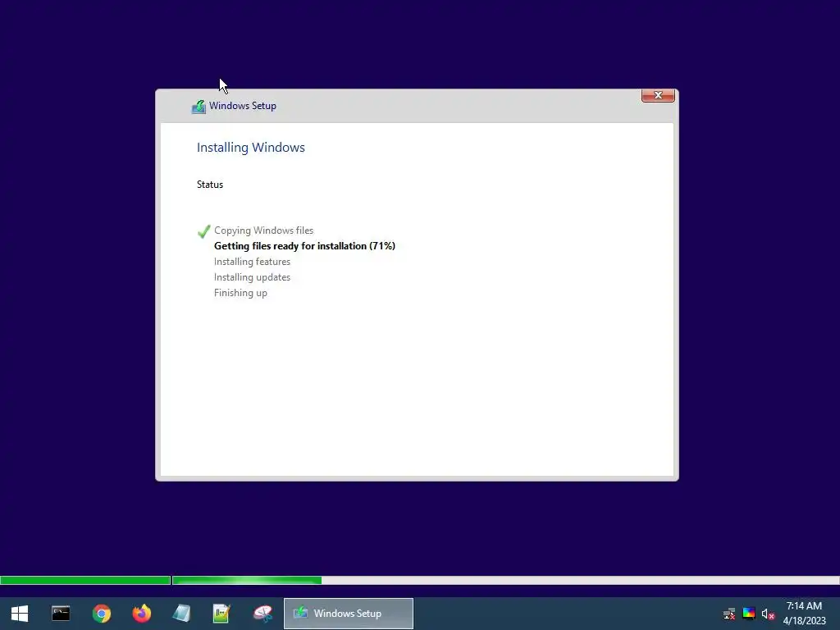Open the green notepad editor in taskbar
The height and width of the screenshot is (630, 840).
pos(221,614)
